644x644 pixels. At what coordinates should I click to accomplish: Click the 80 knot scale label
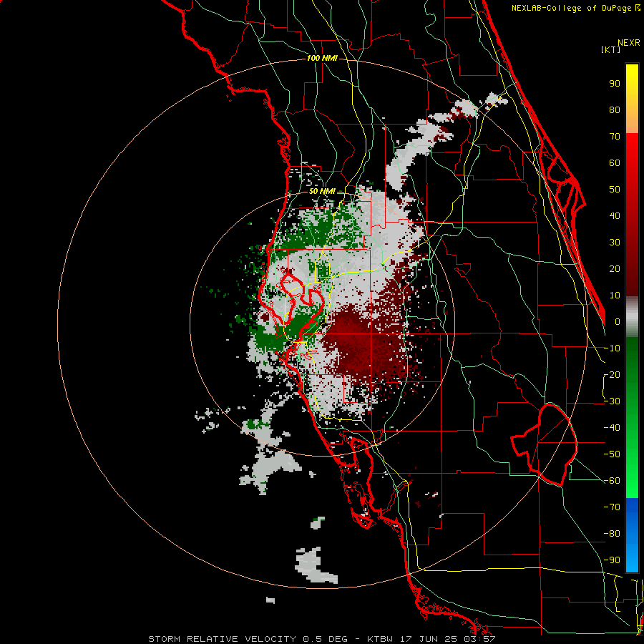click(x=615, y=110)
